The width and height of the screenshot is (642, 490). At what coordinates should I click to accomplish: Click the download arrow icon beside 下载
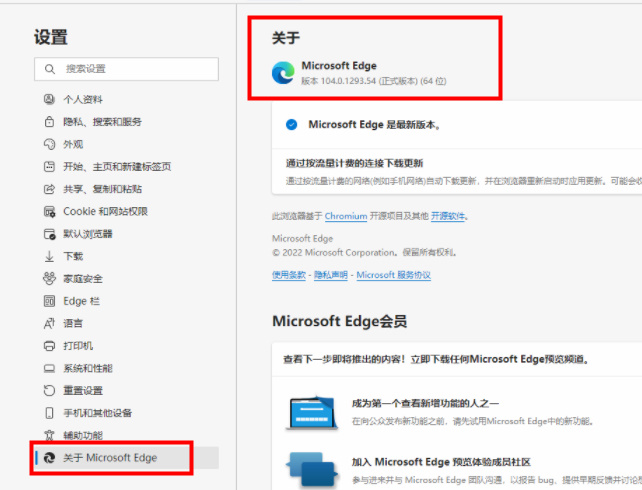click(49, 256)
